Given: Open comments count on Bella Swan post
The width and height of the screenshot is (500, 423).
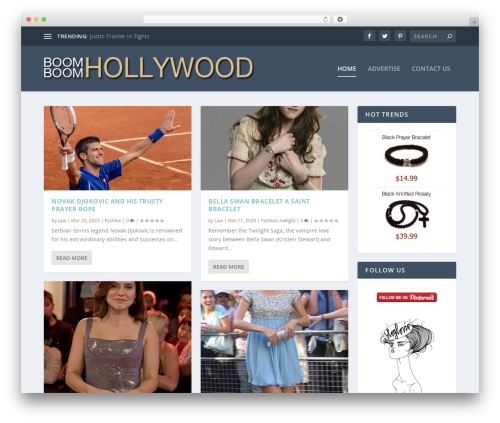Looking at the screenshot, I should point(304,221).
